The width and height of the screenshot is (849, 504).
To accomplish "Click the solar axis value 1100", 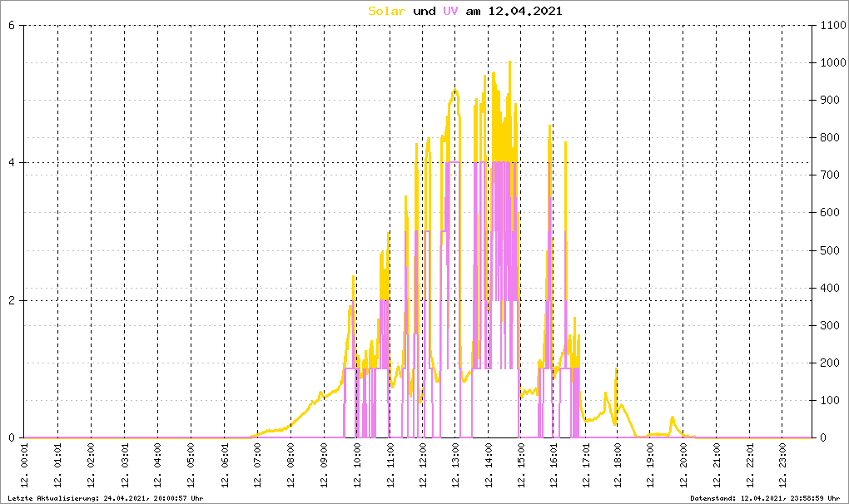I will click(x=832, y=26).
